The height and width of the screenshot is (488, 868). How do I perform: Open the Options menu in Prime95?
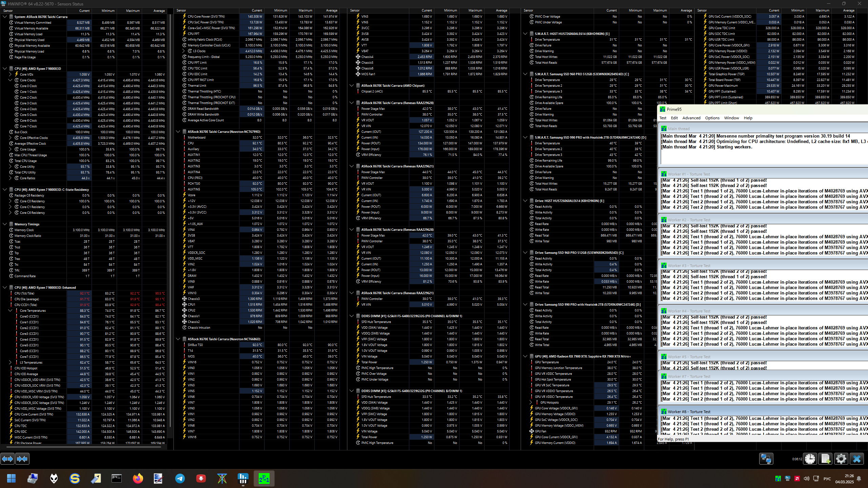[712, 118]
